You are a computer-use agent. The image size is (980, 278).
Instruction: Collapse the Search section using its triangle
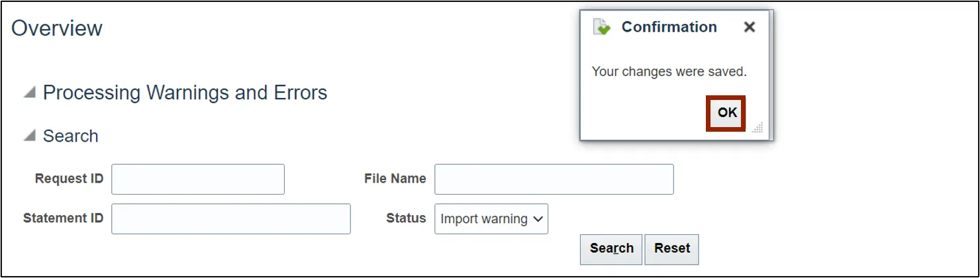(x=29, y=136)
